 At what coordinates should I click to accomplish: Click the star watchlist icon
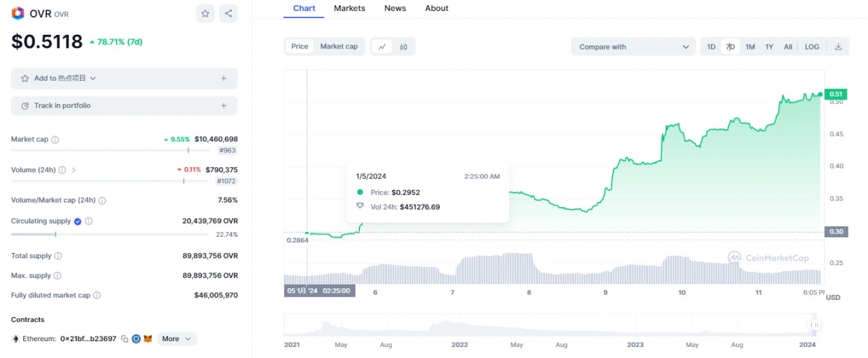coord(205,13)
